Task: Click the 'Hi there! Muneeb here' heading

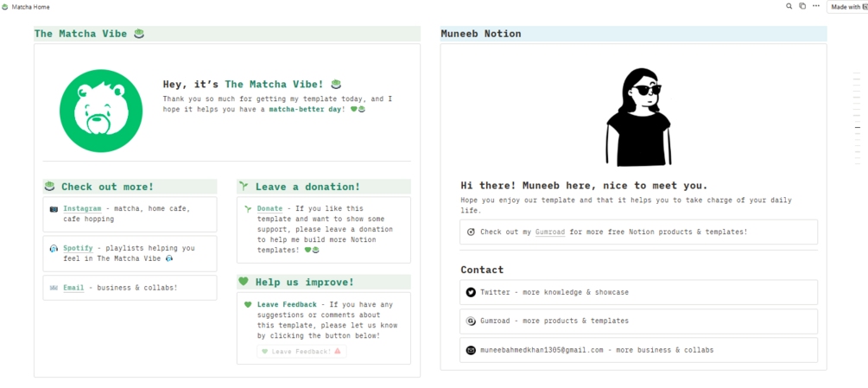Action: pos(584,186)
